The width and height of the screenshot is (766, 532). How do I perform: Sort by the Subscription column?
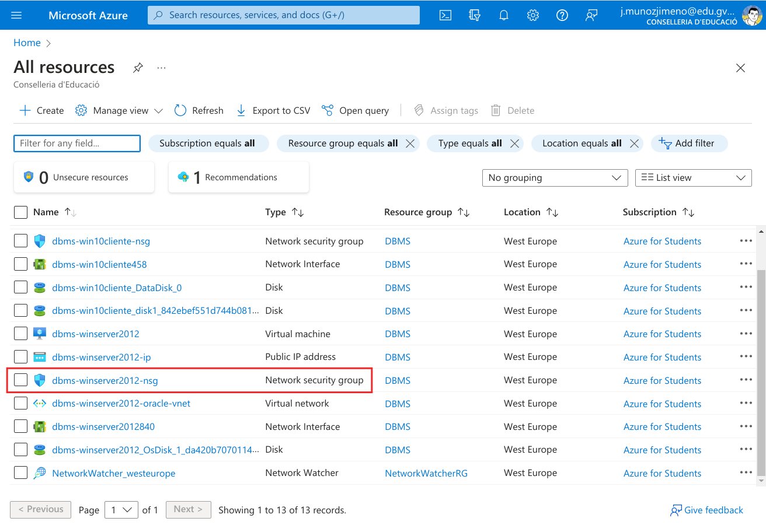(658, 212)
